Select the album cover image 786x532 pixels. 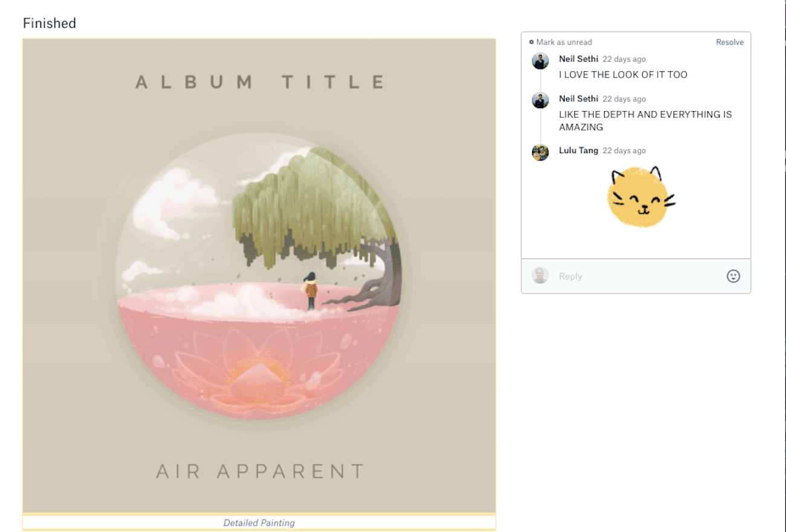tap(259, 276)
